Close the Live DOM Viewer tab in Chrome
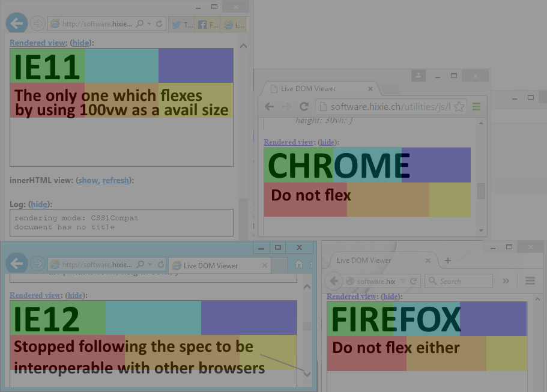Image resolution: width=547 pixels, height=392 pixels. pos(370,89)
